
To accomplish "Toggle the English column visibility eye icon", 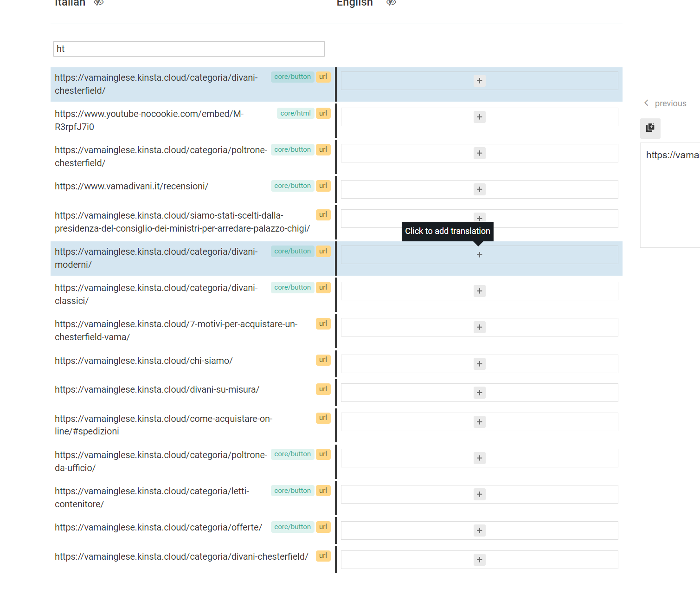I will [x=391, y=3].
